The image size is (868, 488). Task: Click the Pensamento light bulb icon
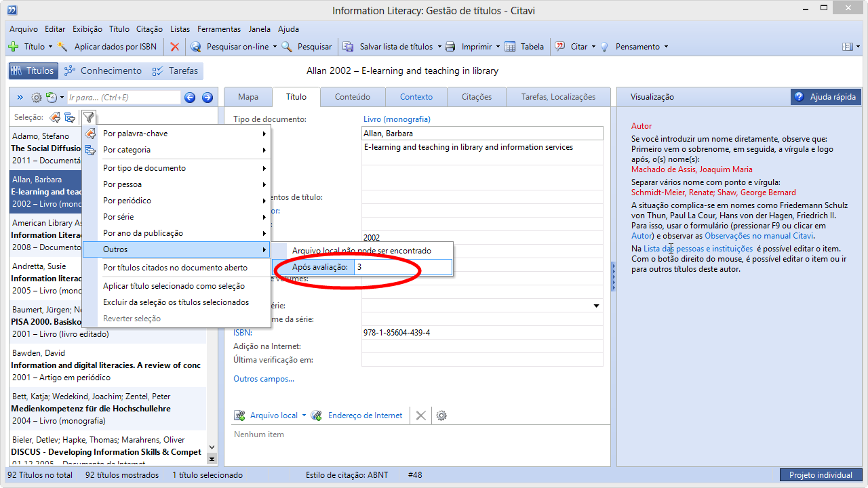[x=604, y=47]
